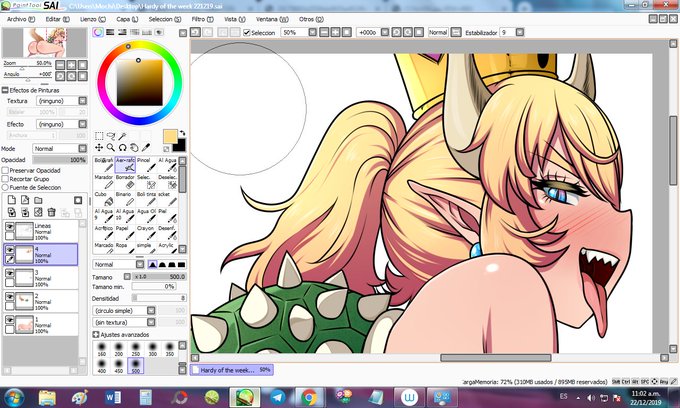Click the zoom-out minus button in toolbar

[x=324, y=33]
